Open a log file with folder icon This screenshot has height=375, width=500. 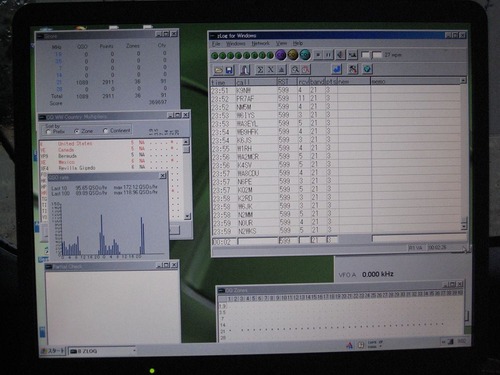(x=219, y=70)
